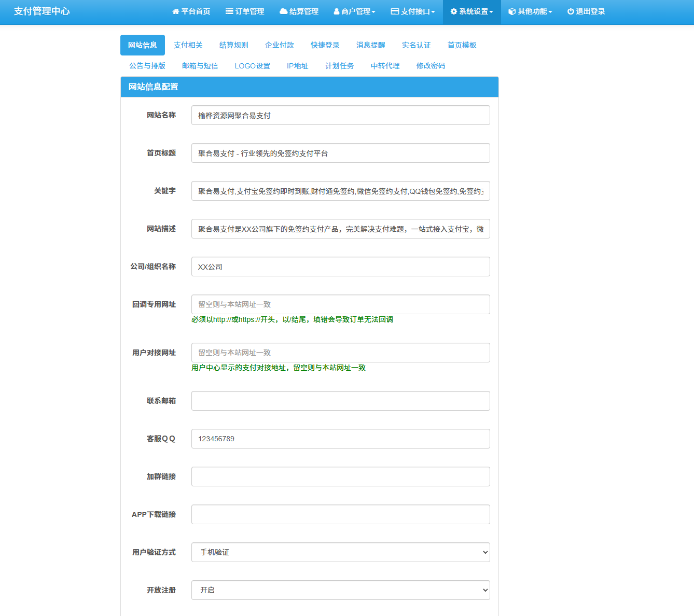Switch to the 企业付款 tab
This screenshot has width=694, height=616.
280,45
